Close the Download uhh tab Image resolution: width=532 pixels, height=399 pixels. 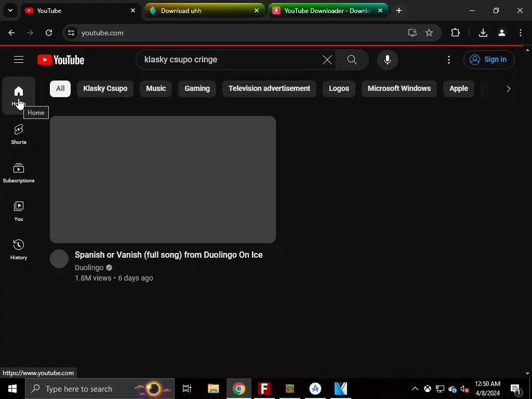click(x=257, y=10)
